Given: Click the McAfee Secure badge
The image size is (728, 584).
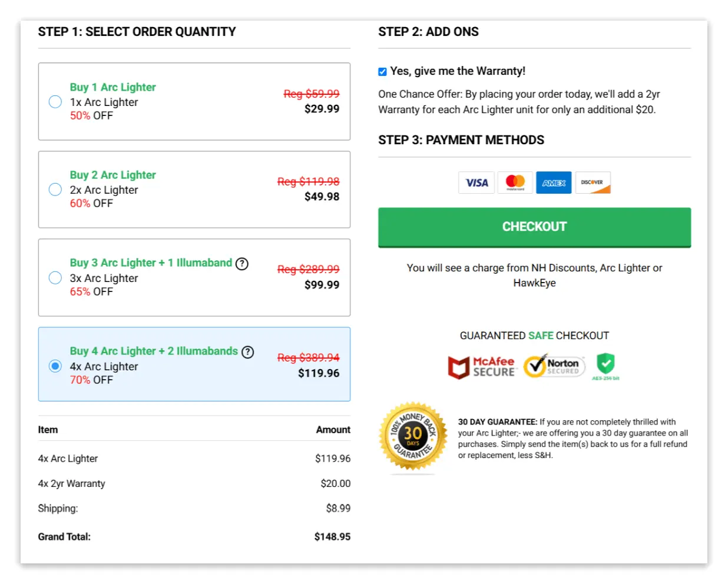Looking at the screenshot, I should tap(482, 367).
